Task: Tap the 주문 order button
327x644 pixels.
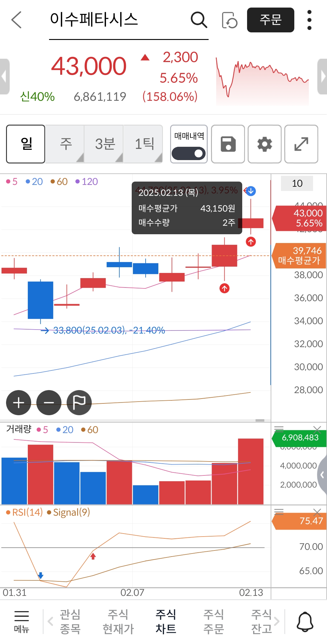Action: pyautogui.click(x=271, y=20)
